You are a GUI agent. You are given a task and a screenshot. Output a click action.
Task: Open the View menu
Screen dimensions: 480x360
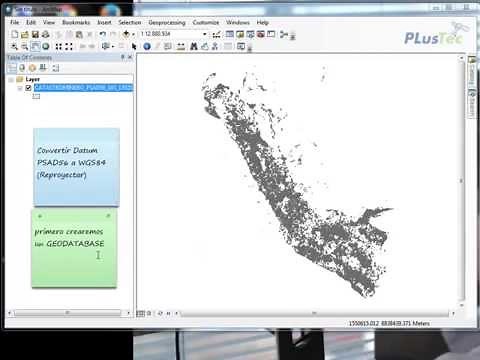click(49, 22)
